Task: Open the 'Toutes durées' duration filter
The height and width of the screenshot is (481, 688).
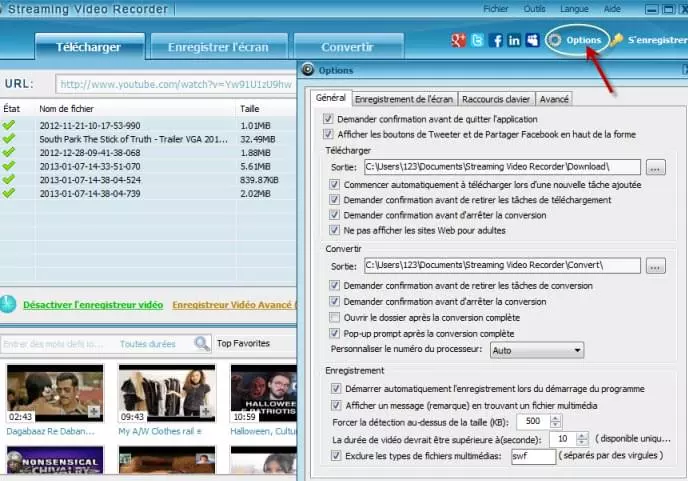Action: (x=148, y=344)
